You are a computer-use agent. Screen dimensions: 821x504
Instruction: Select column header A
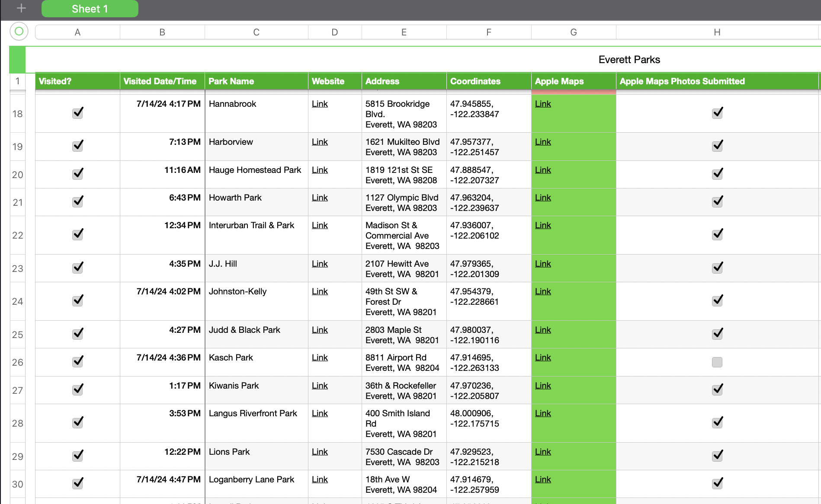(77, 32)
